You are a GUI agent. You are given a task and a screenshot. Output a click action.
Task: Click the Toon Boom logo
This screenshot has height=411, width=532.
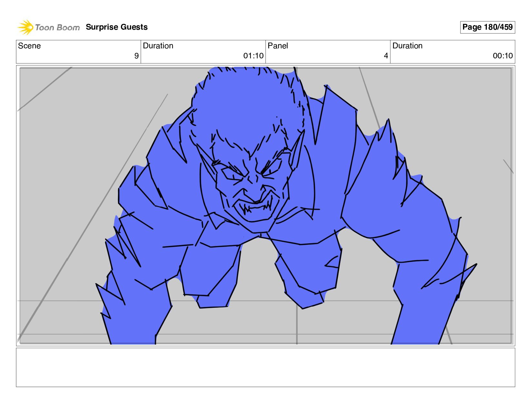click(48, 27)
